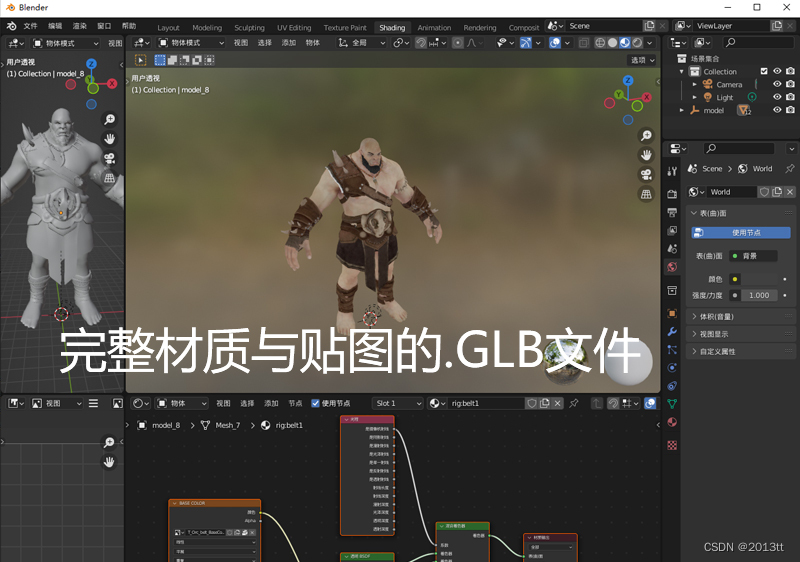Open 物体模式 dropdown in main viewport

[191, 43]
